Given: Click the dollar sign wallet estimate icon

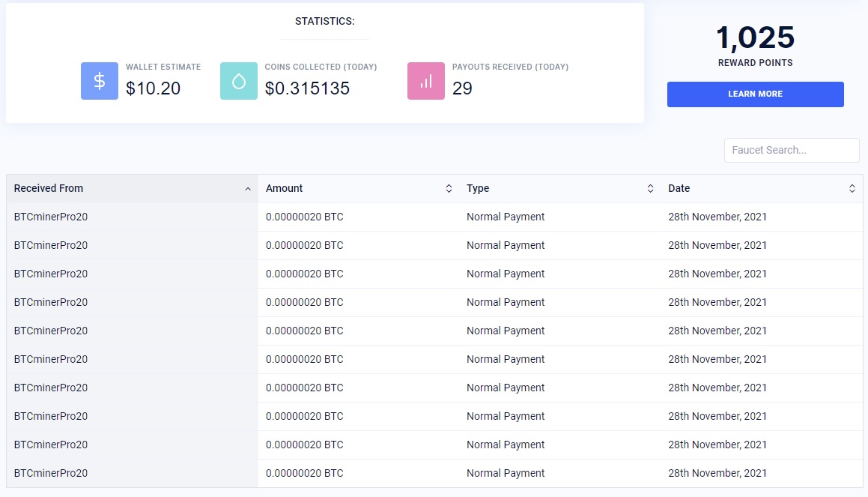Looking at the screenshot, I should click(100, 81).
